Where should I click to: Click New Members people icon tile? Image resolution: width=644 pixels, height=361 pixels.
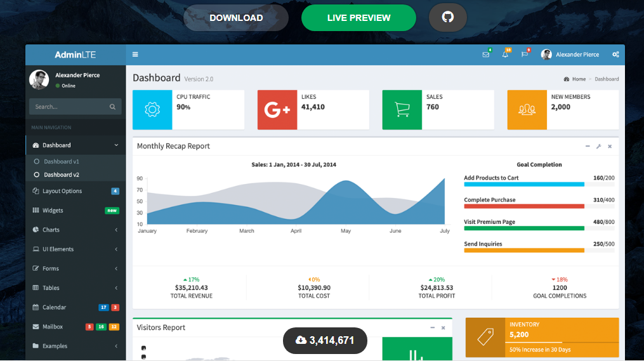527,110
